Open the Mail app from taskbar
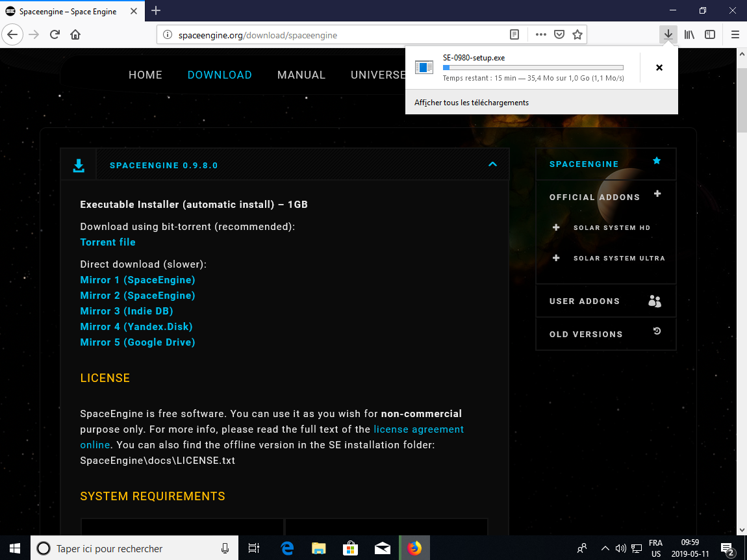747x560 pixels. click(x=382, y=548)
